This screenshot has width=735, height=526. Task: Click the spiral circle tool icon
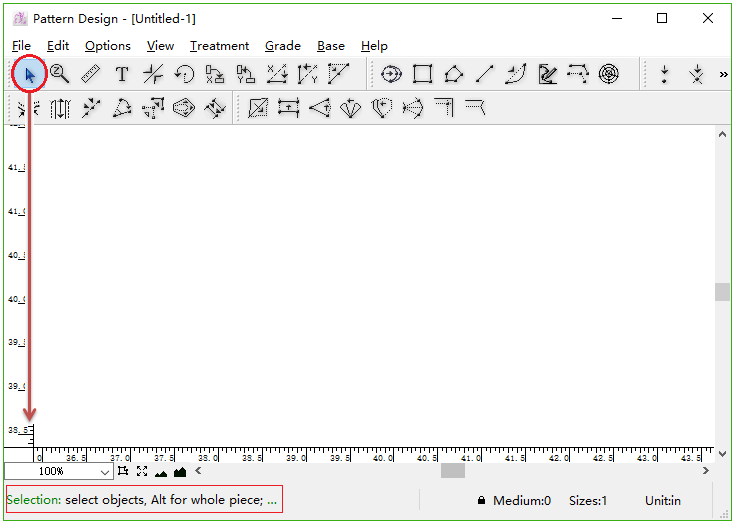point(609,74)
